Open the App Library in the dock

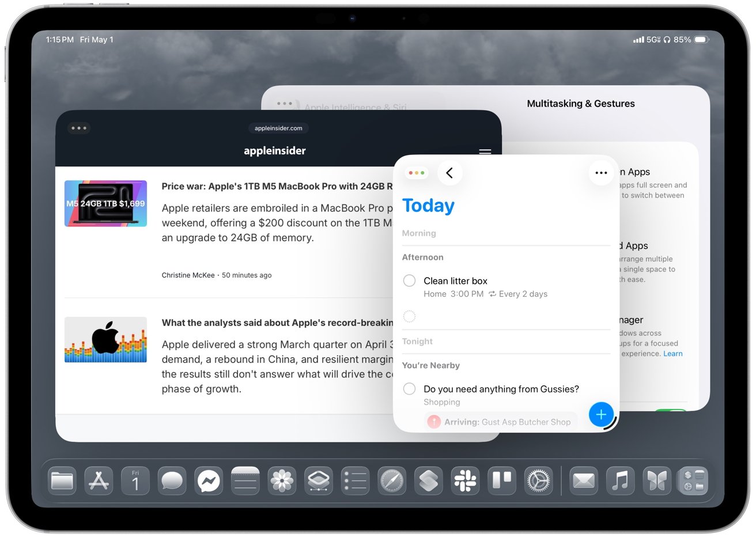(x=693, y=480)
